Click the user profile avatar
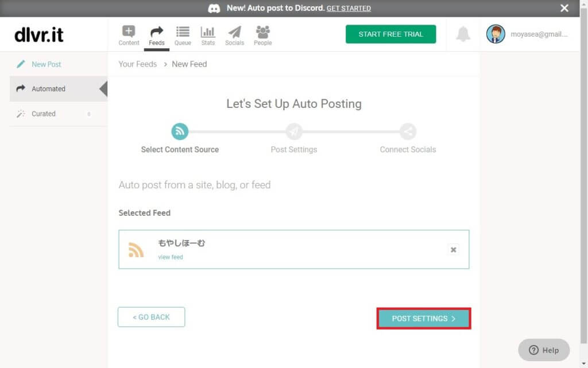Viewport: 588px width, 368px height. click(496, 34)
